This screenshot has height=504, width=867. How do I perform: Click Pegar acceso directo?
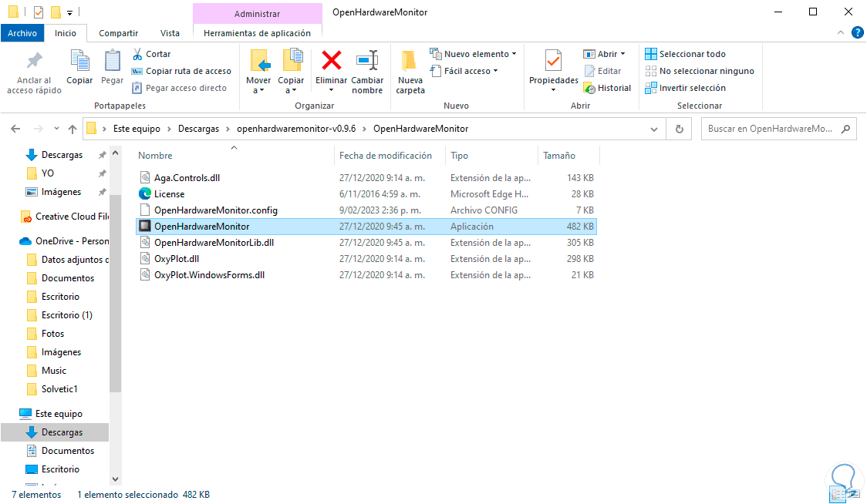(x=179, y=88)
